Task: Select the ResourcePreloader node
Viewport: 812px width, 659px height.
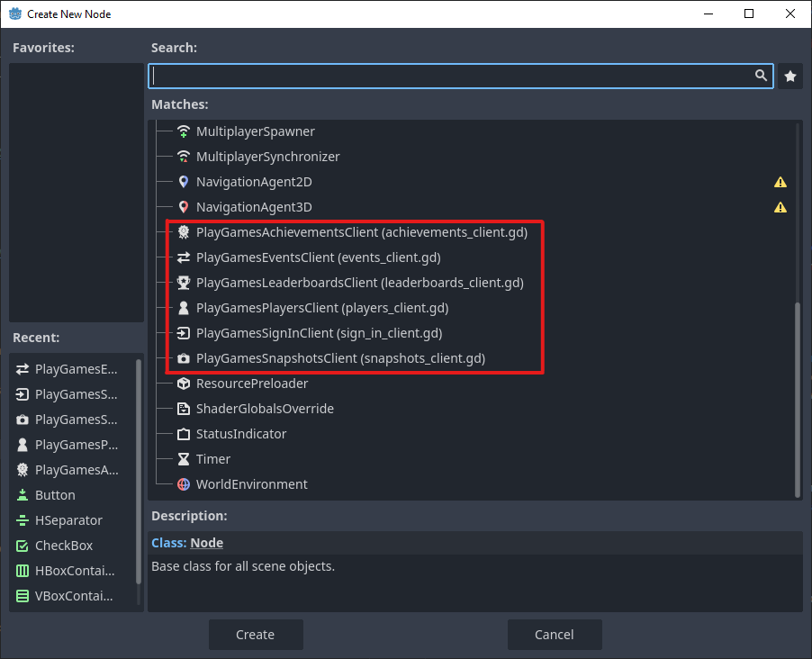Action: 252,384
